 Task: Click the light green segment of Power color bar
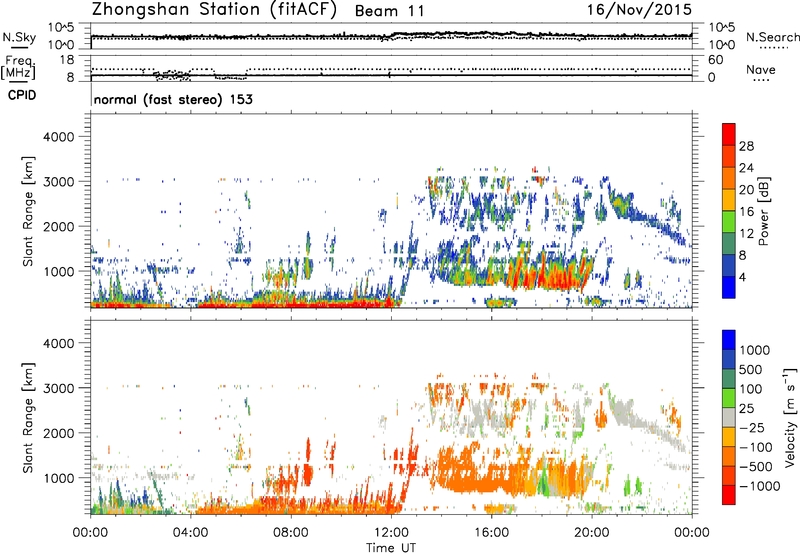[x=729, y=222]
